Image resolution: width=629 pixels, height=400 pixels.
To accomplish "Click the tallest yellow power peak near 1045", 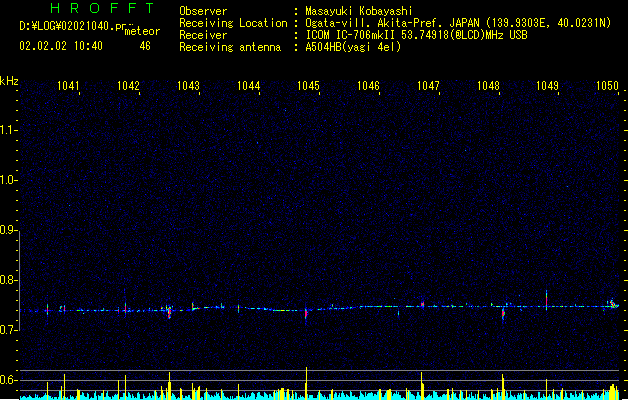I will (306, 382).
